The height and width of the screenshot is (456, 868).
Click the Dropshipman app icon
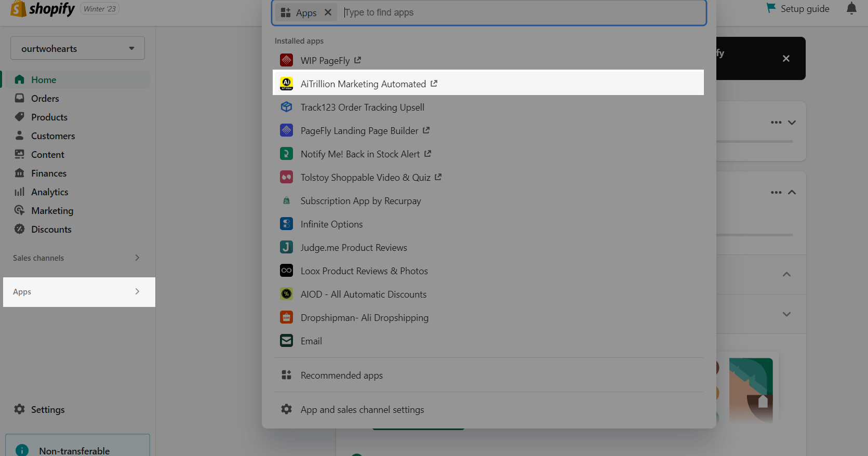click(286, 317)
